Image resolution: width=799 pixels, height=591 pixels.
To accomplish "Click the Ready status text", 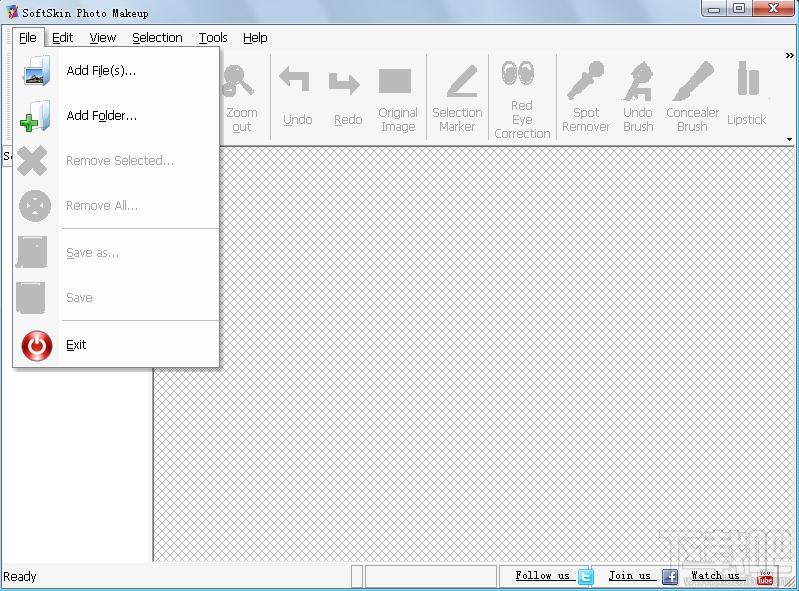I will click(x=19, y=577).
